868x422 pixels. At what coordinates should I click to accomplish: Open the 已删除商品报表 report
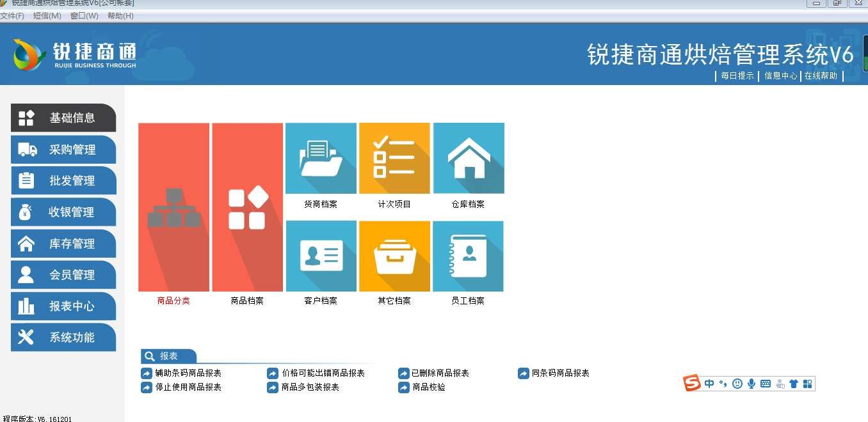pyautogui.click(x=433, y=373)
